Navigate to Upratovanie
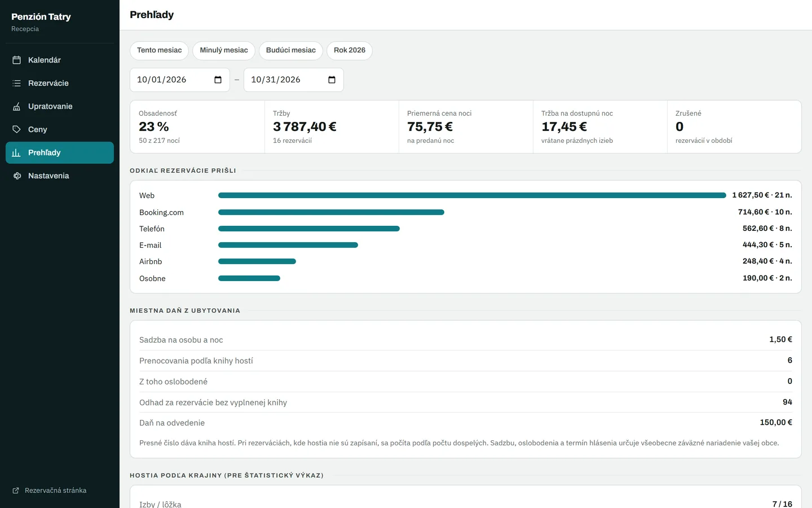This screenshot has width=812, height=508. 60,106
